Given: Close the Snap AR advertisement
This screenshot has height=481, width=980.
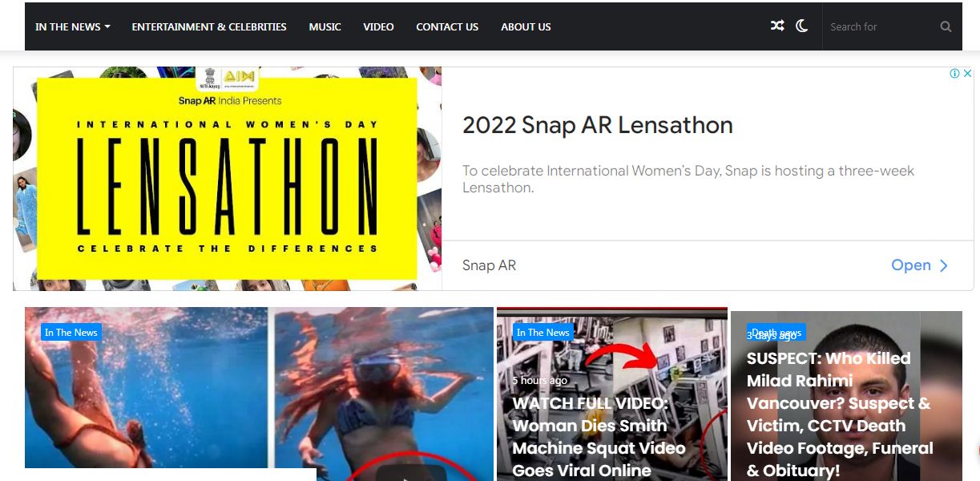Looking at the screenshot, I should point(967,73).
